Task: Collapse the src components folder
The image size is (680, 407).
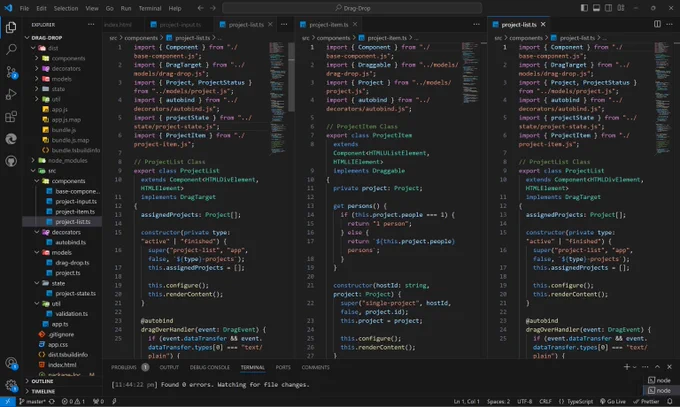Action: (68, 181)
